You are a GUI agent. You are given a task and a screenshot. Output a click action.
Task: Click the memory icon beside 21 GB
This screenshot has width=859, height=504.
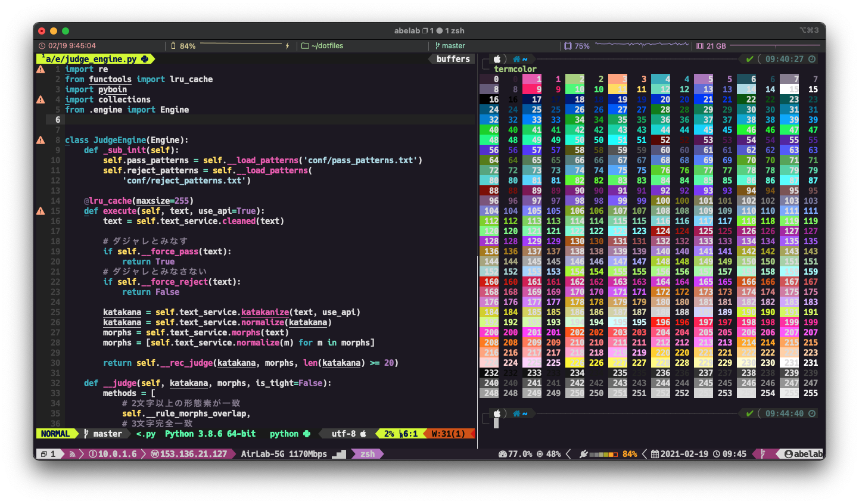[x=700, y=46]
